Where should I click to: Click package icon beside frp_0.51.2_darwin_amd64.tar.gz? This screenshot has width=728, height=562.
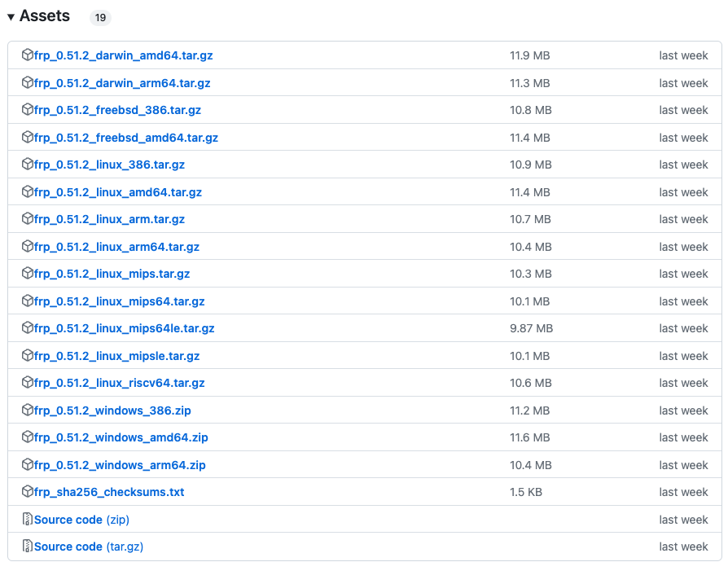point(28,55)
